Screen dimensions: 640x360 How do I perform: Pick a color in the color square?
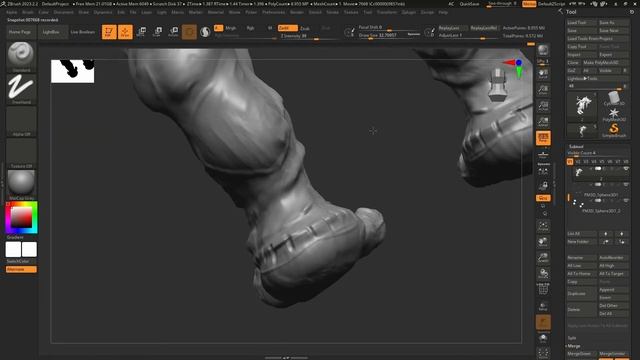click(x=21, y=217)
